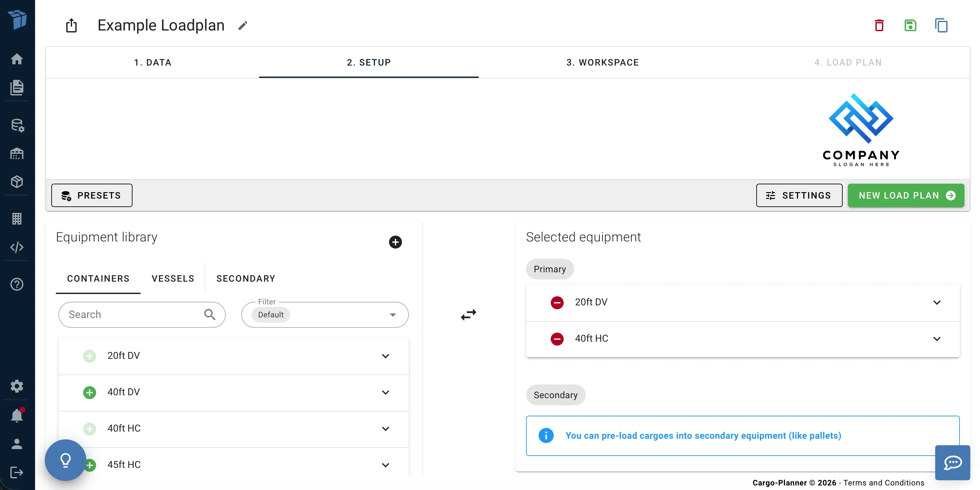
Task: Click the Default filter chip
Action: tap(270, 315)
